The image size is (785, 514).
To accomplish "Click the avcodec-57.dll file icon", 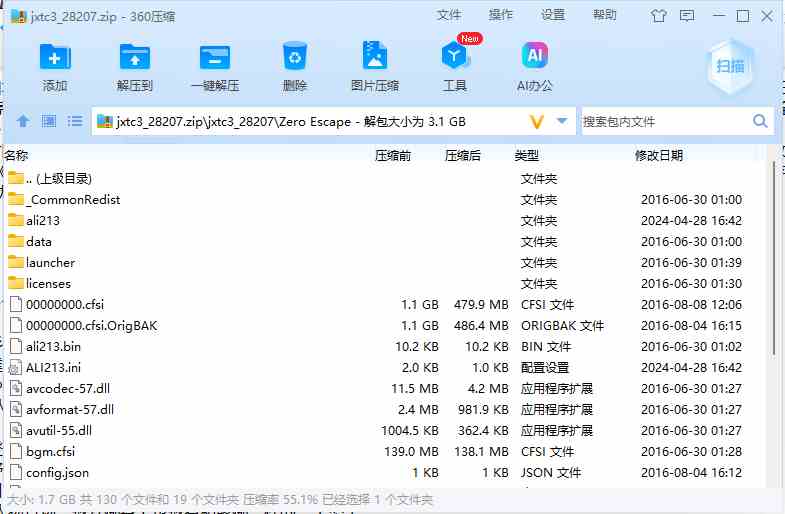I will coord(16,389).
